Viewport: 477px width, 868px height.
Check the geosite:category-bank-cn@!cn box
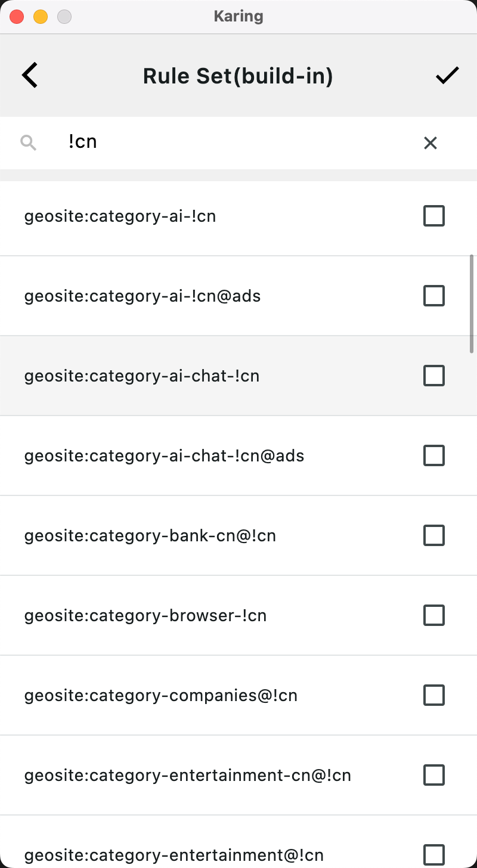434,535
